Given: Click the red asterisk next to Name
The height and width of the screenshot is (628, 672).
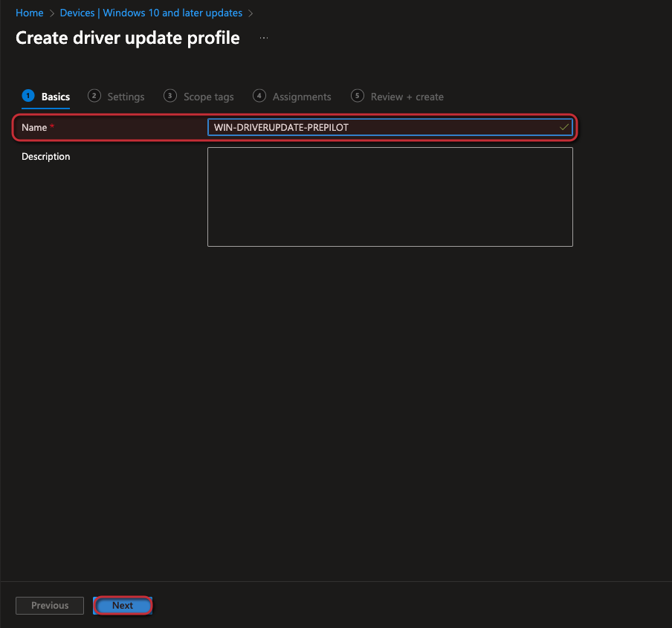Looking at the screenshot, I should coord(52,127).
